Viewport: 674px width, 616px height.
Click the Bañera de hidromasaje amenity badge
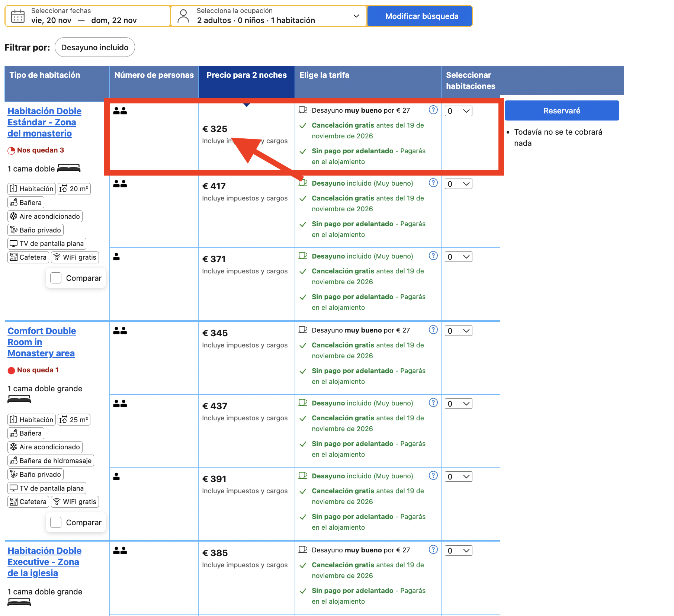[x=51, y=461]
